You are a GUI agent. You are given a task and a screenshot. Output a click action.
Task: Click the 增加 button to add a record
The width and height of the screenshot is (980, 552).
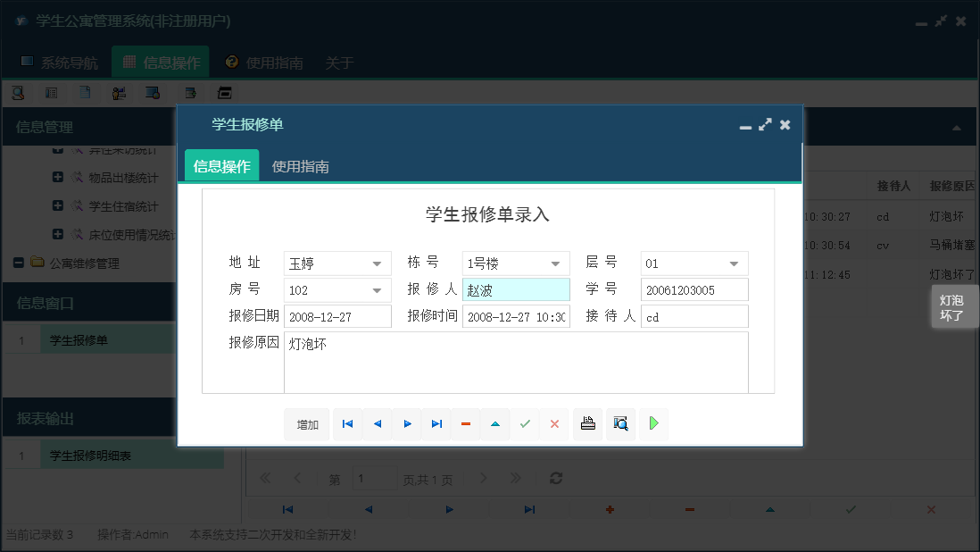click(307, 423)
